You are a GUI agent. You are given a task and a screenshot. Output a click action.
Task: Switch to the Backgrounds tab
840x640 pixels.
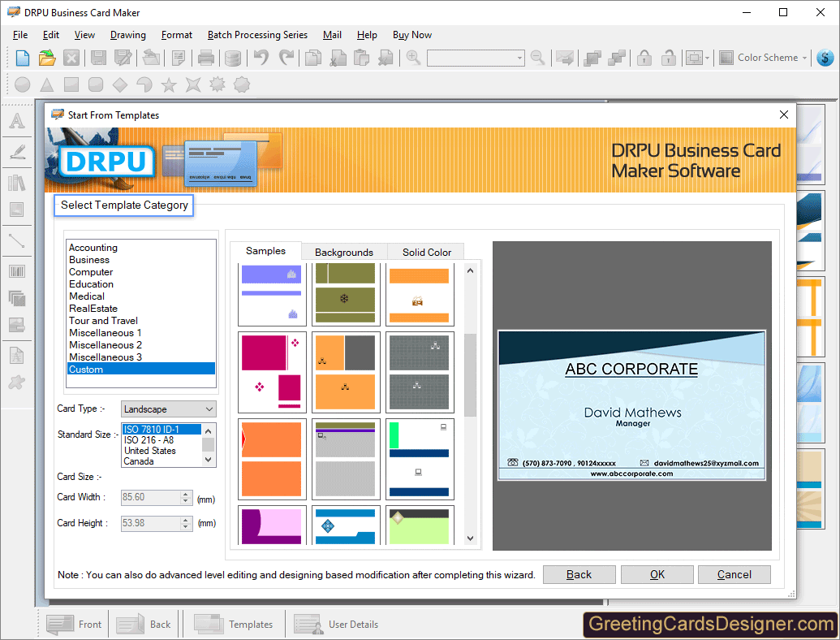(344, 252)
